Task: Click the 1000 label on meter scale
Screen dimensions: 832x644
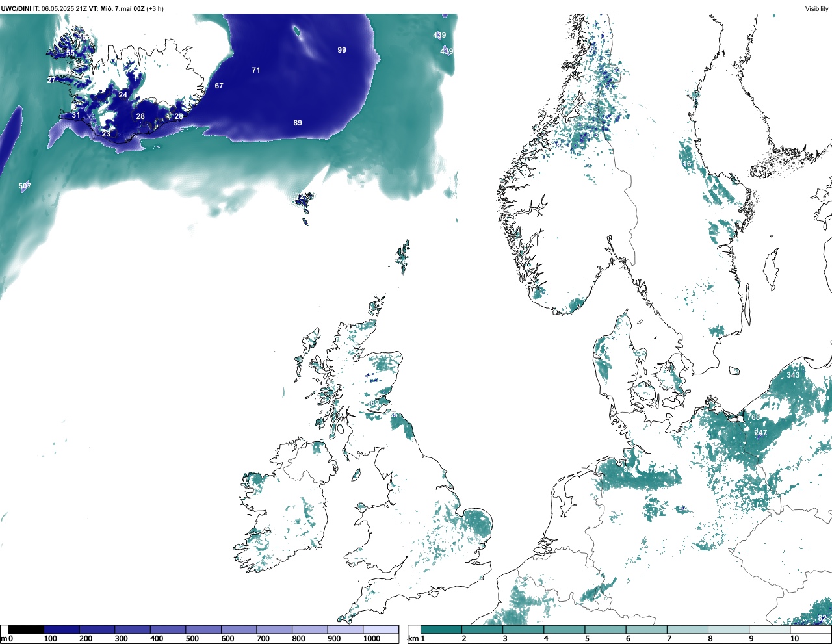Action: (372, 639)
